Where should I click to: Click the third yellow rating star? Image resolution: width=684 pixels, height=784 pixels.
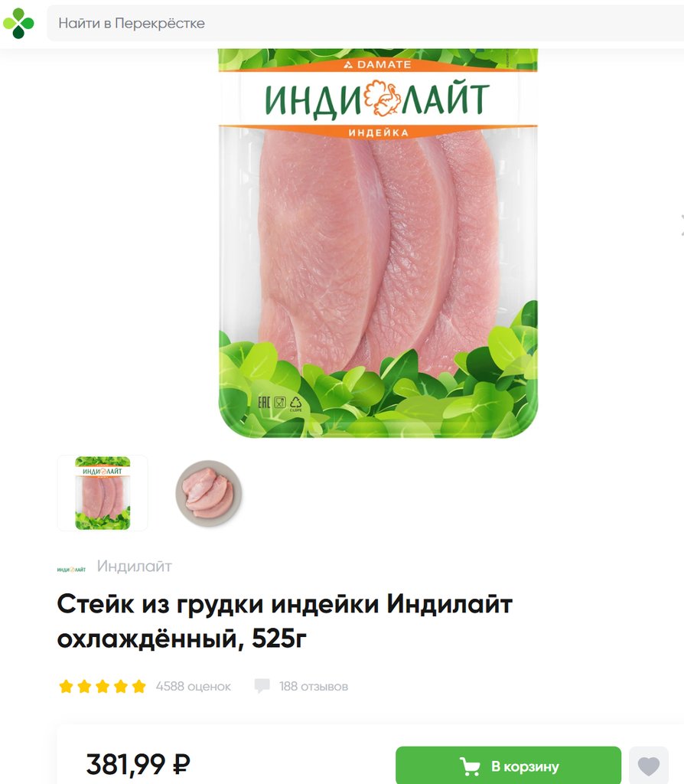103,686
